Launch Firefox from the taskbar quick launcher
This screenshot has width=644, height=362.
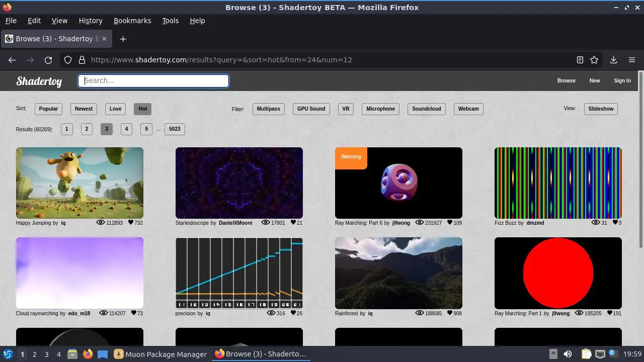coord(88,354)
